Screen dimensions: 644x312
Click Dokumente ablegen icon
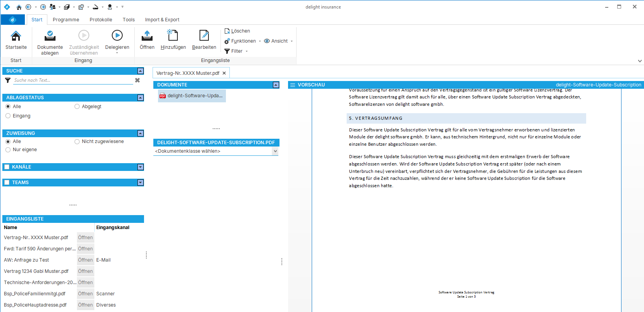point(50,36)
